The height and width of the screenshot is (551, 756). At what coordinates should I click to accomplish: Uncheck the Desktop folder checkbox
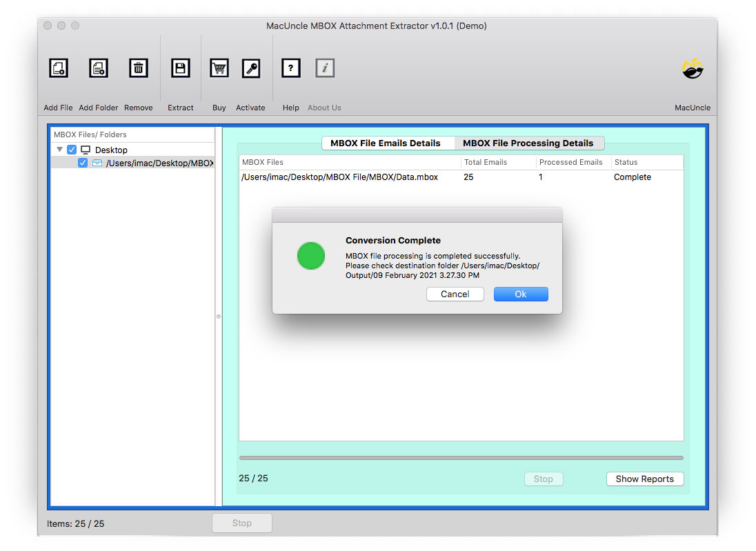pyautogui.click(x=72, y=150)
